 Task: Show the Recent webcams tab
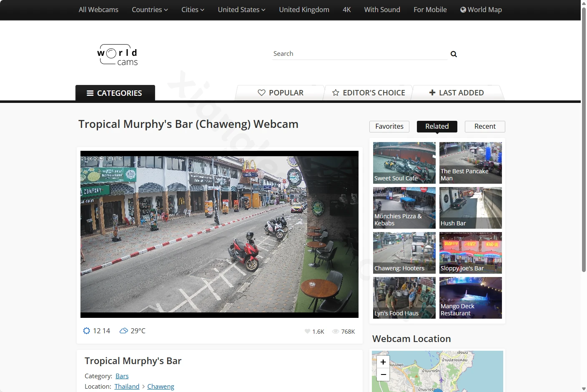(485, 127)
